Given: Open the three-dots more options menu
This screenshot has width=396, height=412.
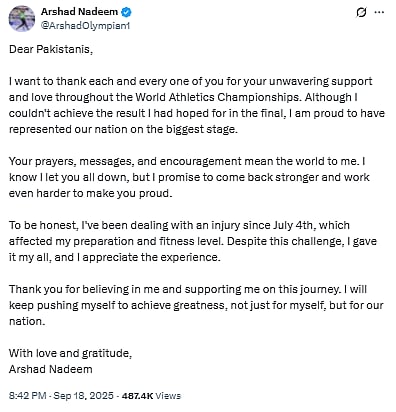Looking at the screenshot, I should coord(379,12).
